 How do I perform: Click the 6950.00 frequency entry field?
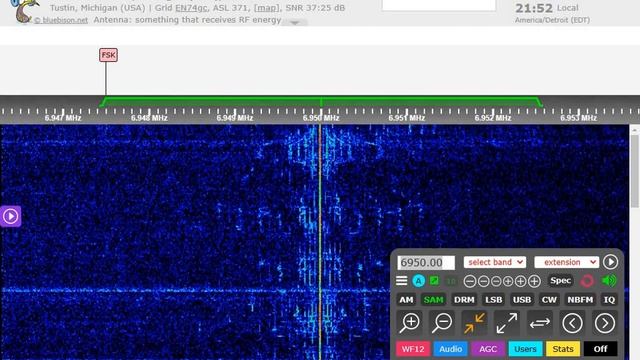tap(426, 262)
